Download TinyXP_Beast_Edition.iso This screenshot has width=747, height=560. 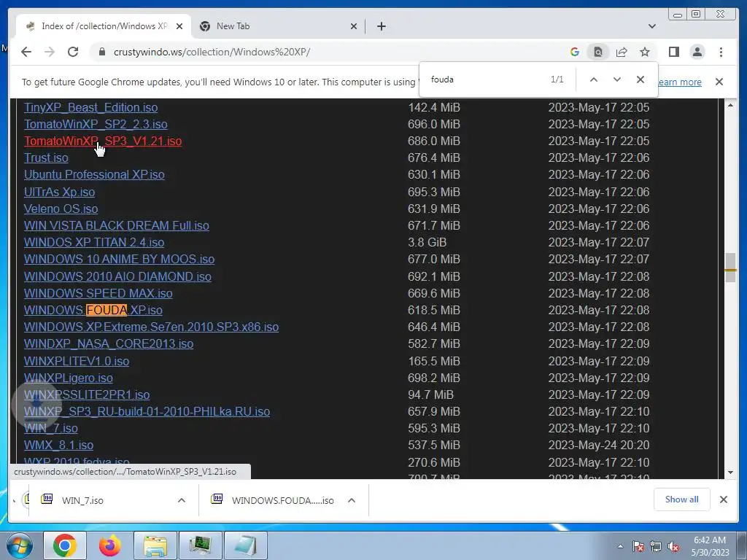click(x=91, y=108)
